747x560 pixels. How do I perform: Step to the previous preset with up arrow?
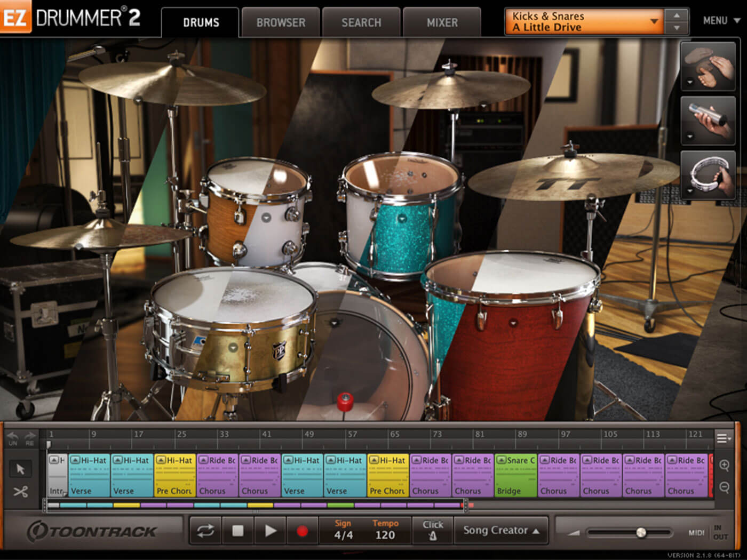[677, 16]
